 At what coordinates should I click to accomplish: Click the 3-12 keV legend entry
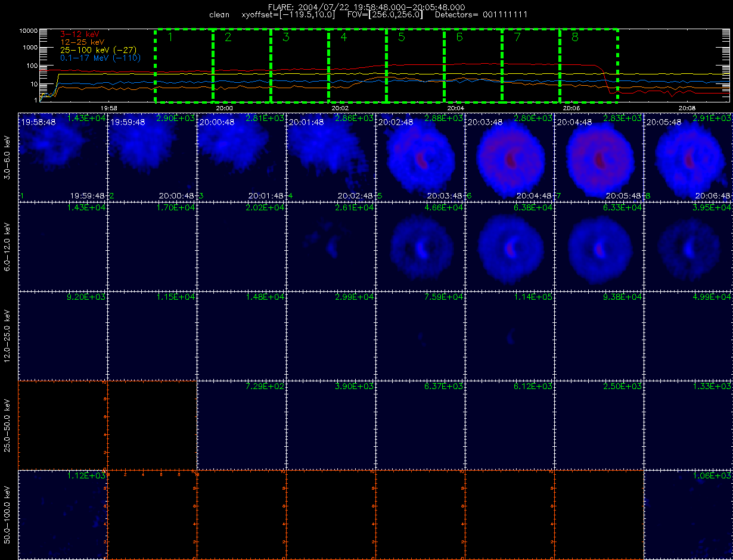pos(80,35)
